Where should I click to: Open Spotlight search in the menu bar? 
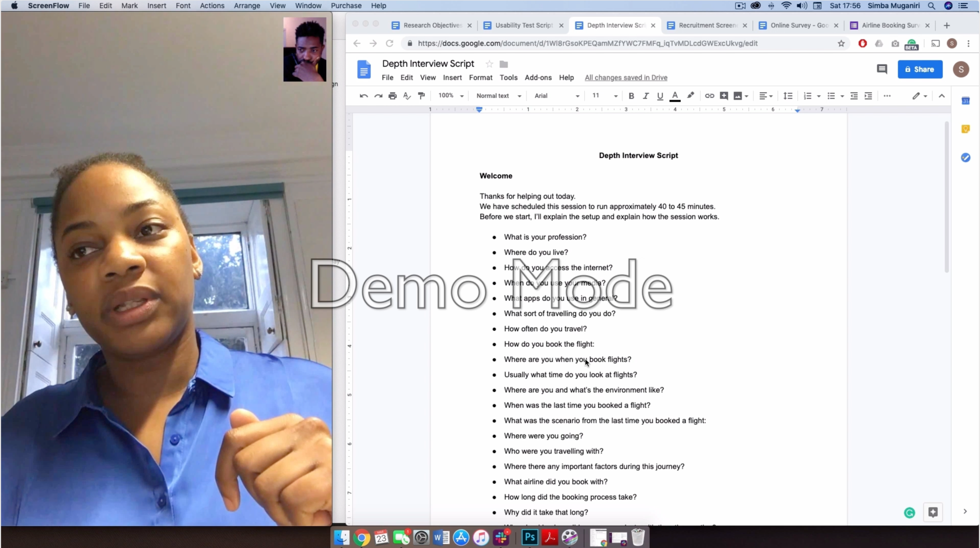[x=931, y=5]
